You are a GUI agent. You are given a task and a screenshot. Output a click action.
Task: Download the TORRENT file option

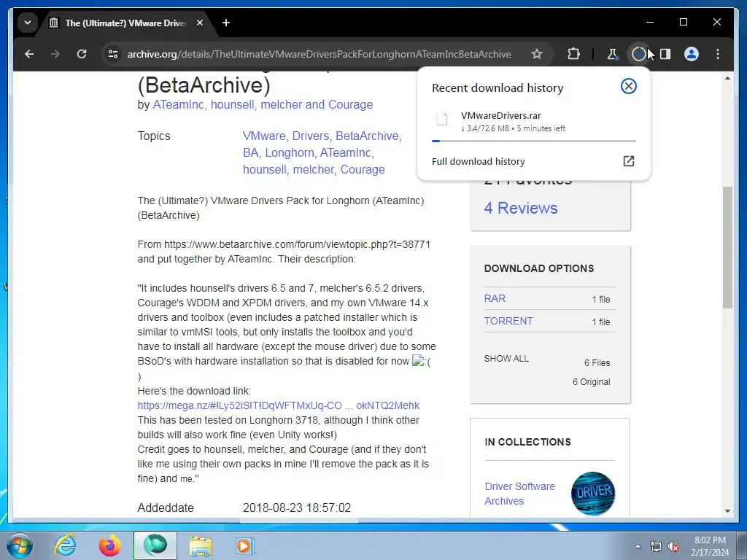[508, 321]
